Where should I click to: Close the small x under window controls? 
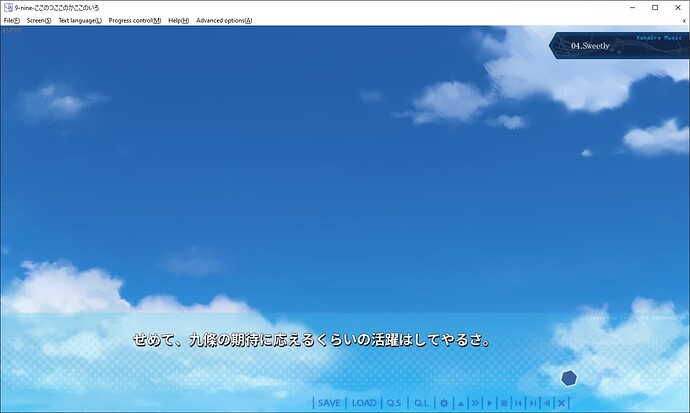[684, 21]
